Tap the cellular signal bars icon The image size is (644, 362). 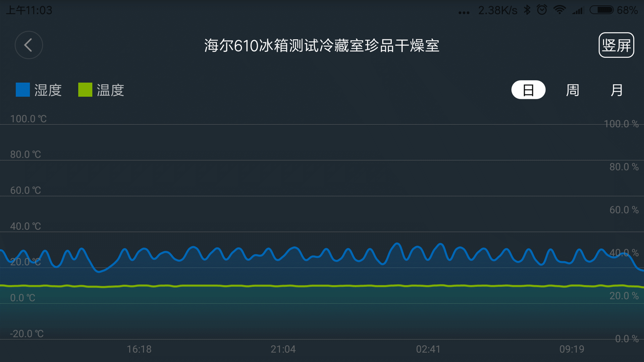578,11
